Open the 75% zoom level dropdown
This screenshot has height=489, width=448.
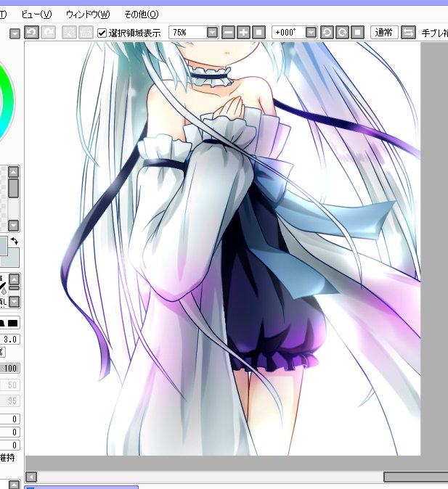point(212,33)
